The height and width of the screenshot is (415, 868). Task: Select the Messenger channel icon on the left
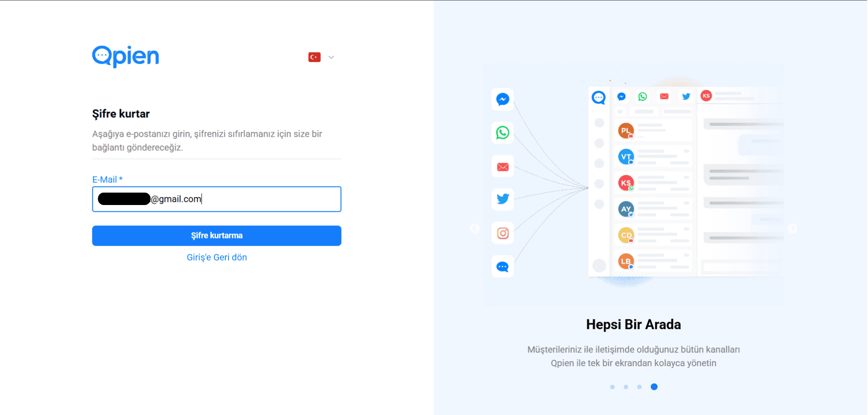[x=503, y=99]
